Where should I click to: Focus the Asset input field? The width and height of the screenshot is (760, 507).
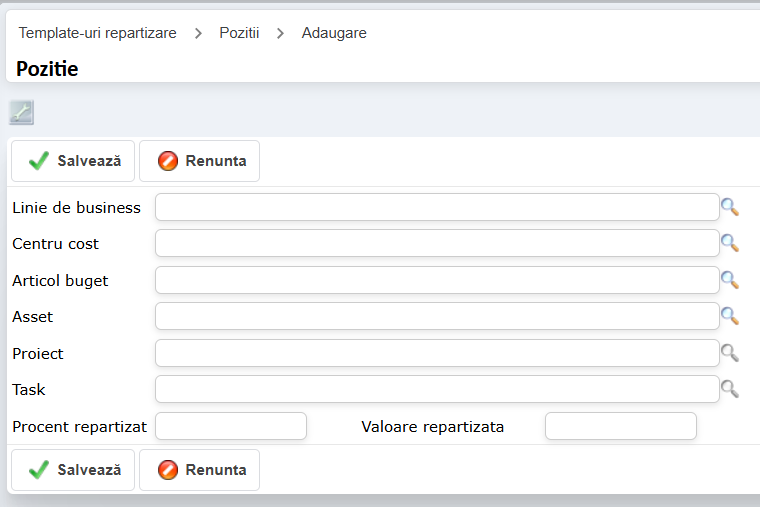click(437, 316)
